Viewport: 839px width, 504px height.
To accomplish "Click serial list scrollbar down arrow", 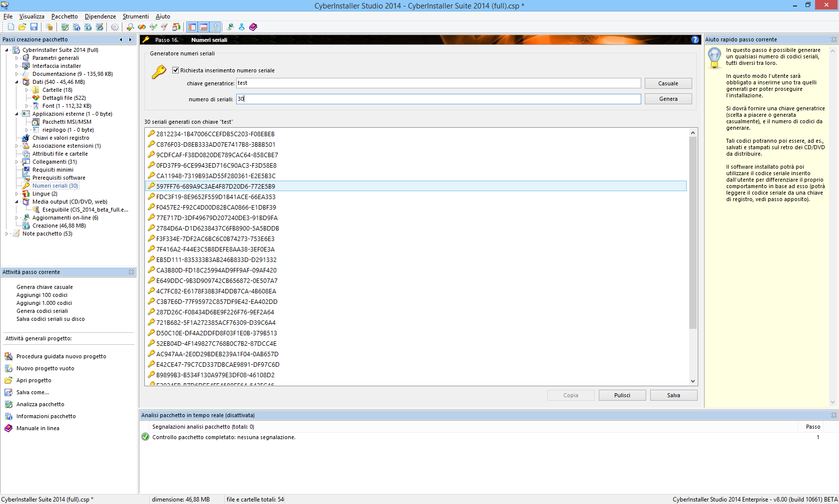I will [x=693, y=381].
